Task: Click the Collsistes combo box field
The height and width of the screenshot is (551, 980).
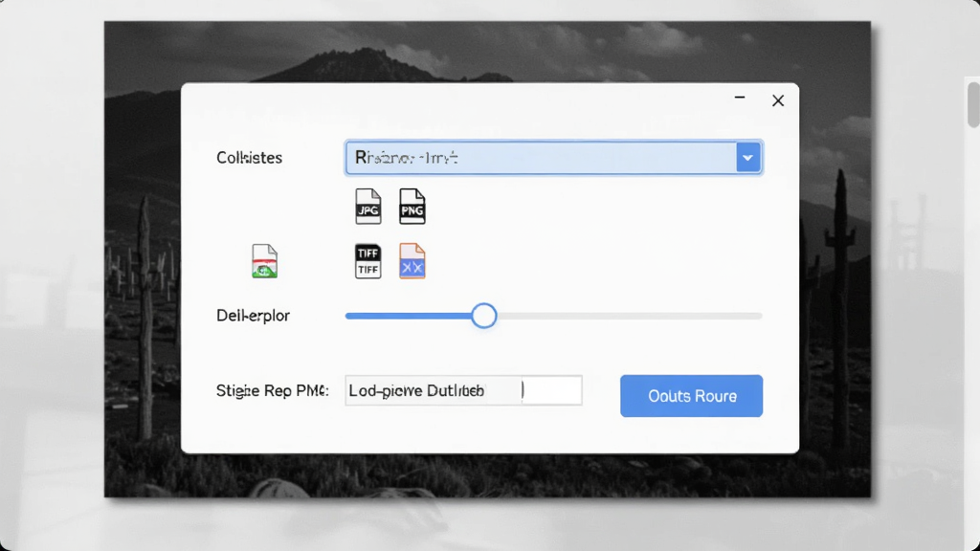Action: point(554,158)
